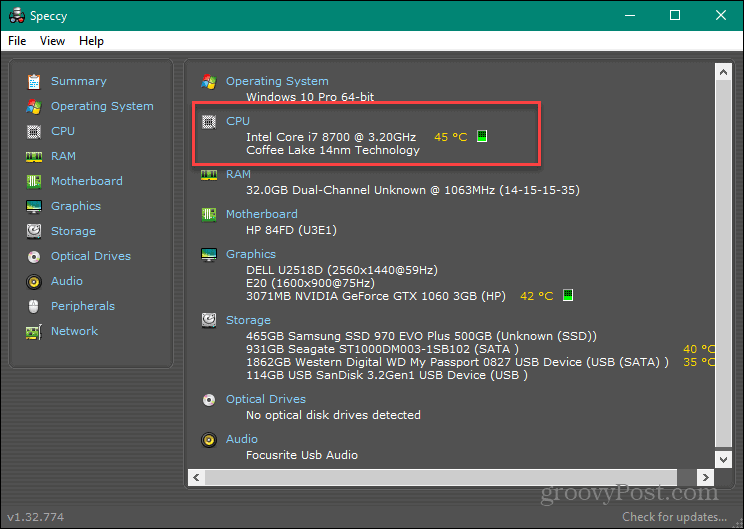Click Check for updates link
This screenshot has width=744, height=529.
[x=674, y=517]
